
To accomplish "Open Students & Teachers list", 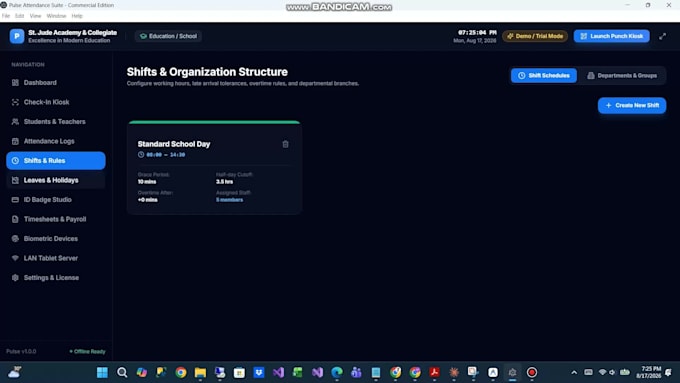I will (56, 121).
